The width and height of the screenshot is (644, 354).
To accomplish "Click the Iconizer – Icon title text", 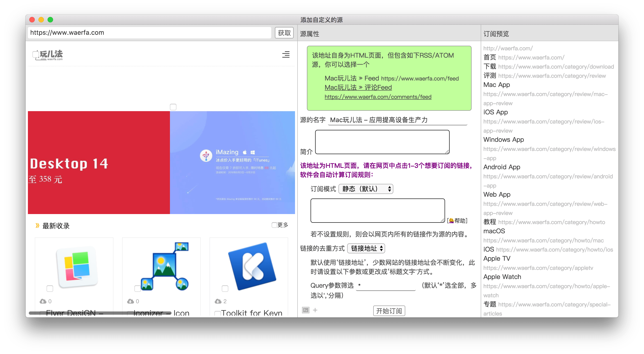I will 161,313.
